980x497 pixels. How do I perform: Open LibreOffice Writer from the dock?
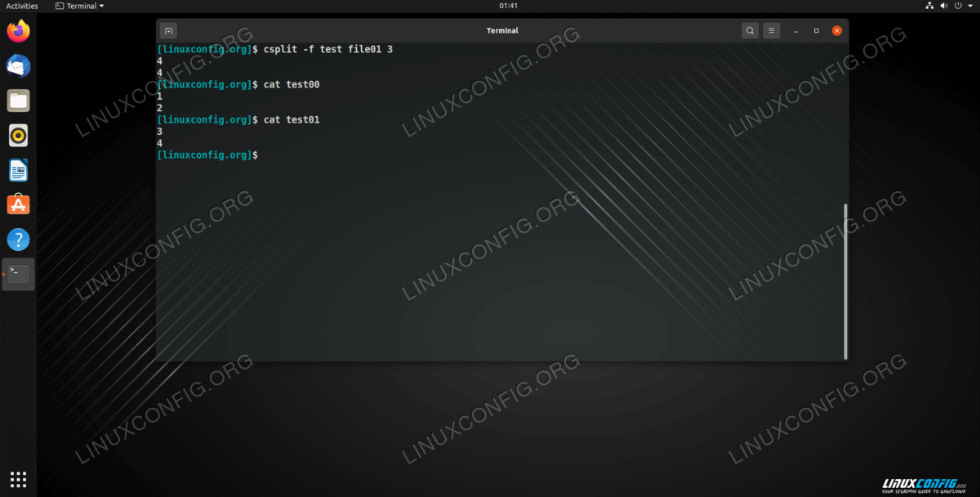pyautogui.click(x=18, y=170)
